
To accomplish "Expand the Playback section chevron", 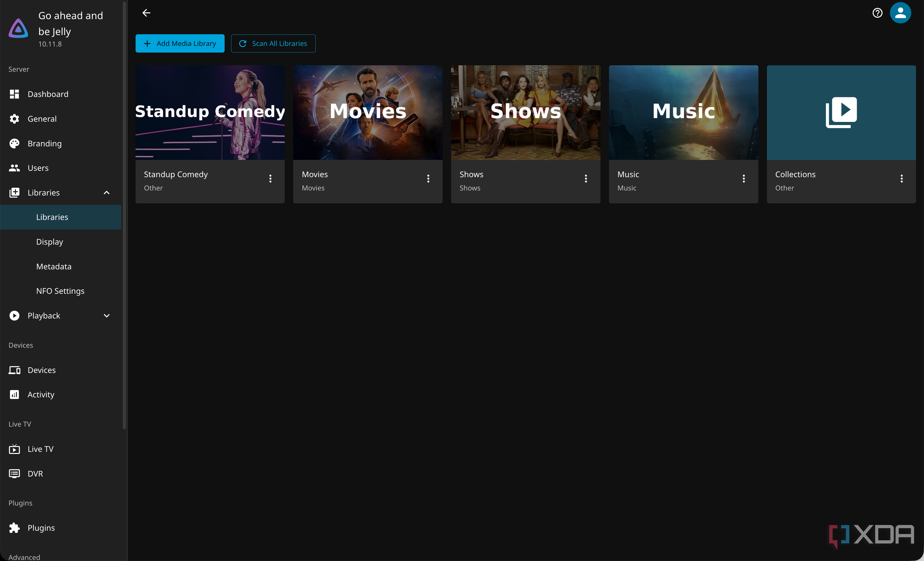I will tap(107, 316).
